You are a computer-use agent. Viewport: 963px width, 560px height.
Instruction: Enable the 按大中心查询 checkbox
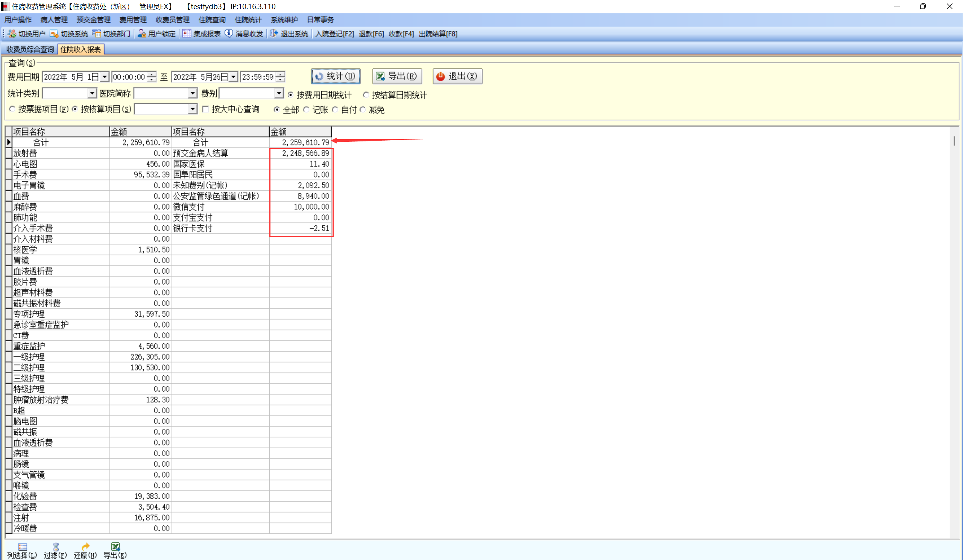(206, 109)
